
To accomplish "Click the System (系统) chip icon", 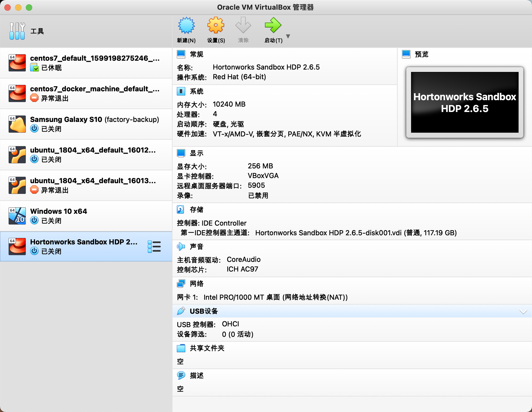I will click(181, 92).
